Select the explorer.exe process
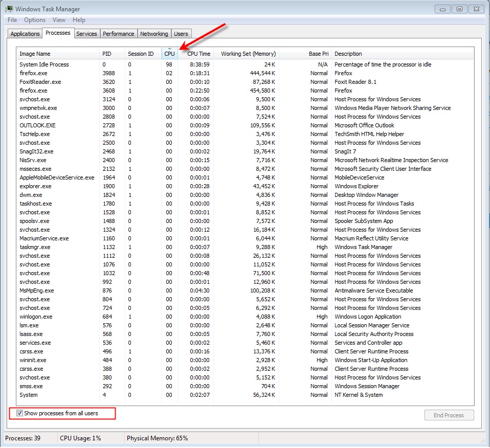490x448 pixels. point(246,186)
